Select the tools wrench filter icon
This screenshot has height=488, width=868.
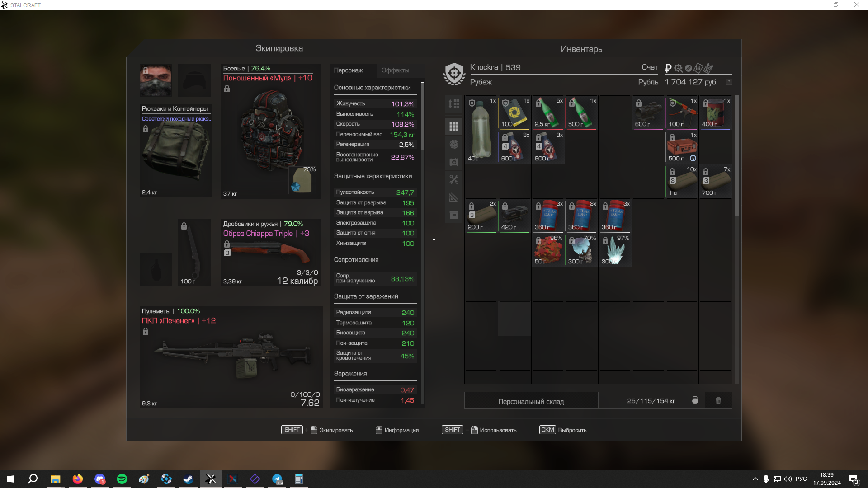pyautogui.click(x=454, y=179)
